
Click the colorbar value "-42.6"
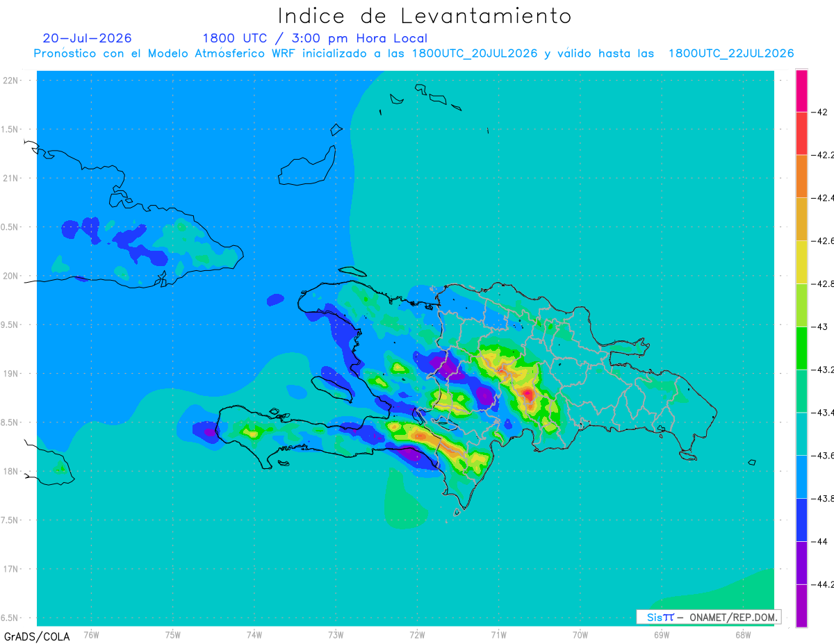[824, 241]
